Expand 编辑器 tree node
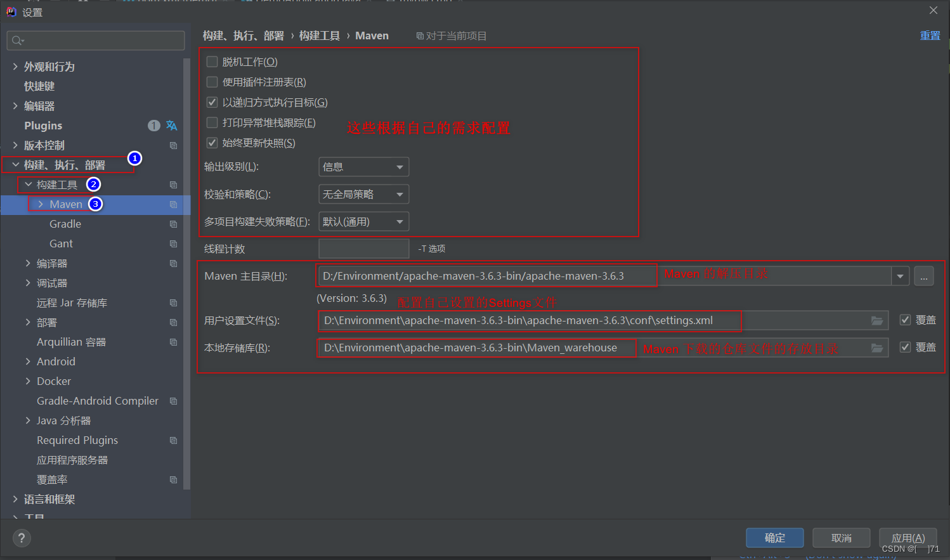The width and height of the screenshot is (950, 560). pos(15,106)
